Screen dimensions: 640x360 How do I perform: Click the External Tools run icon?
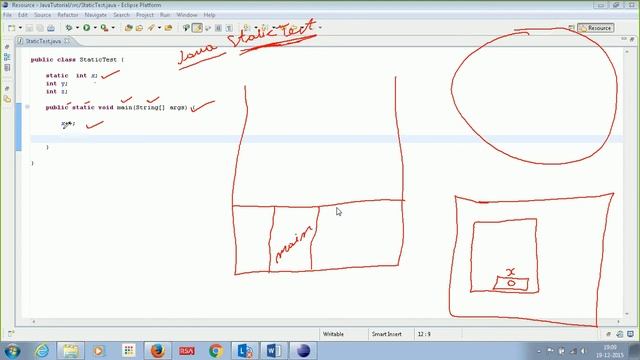click(x=104, y=28)
